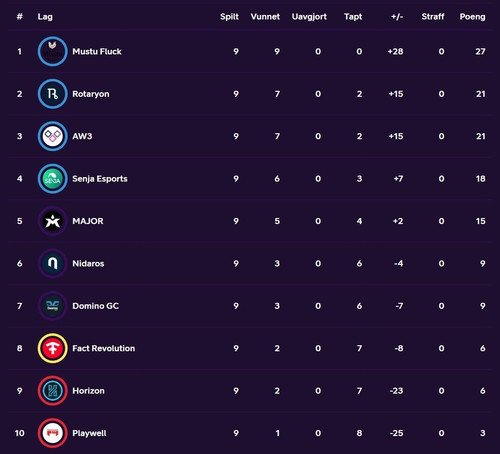Click the MAJOR star logo
The image size is (500, 454).
pos(52,221)
